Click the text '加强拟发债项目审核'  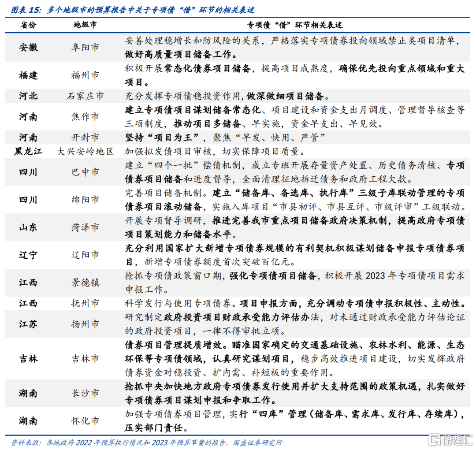[168, 151]
